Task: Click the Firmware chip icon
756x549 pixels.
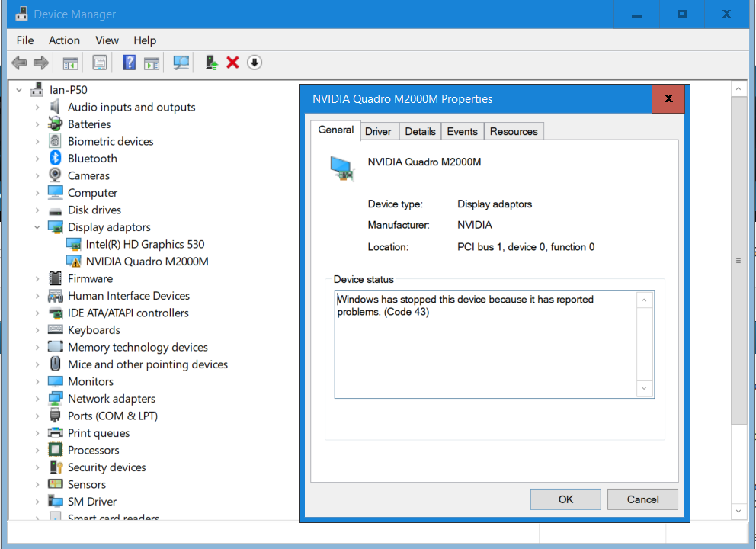Action: click(56, 278)
